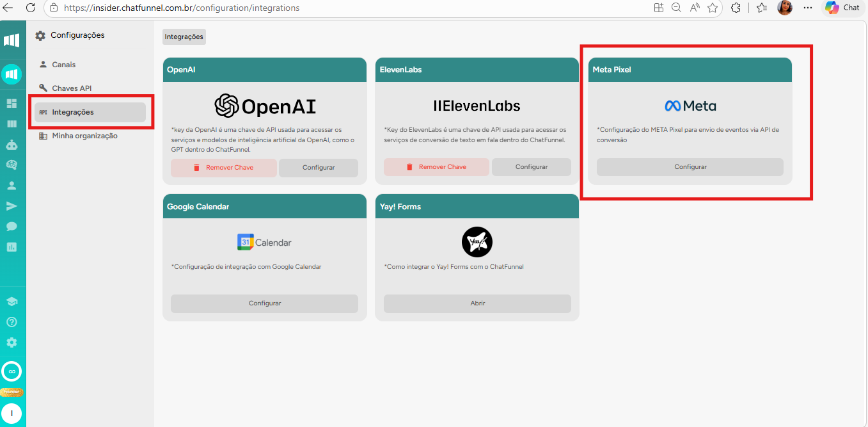Click the META Pixel configuration description text
This screenshot has width=868, height=427.
click(x=688, y=134)
